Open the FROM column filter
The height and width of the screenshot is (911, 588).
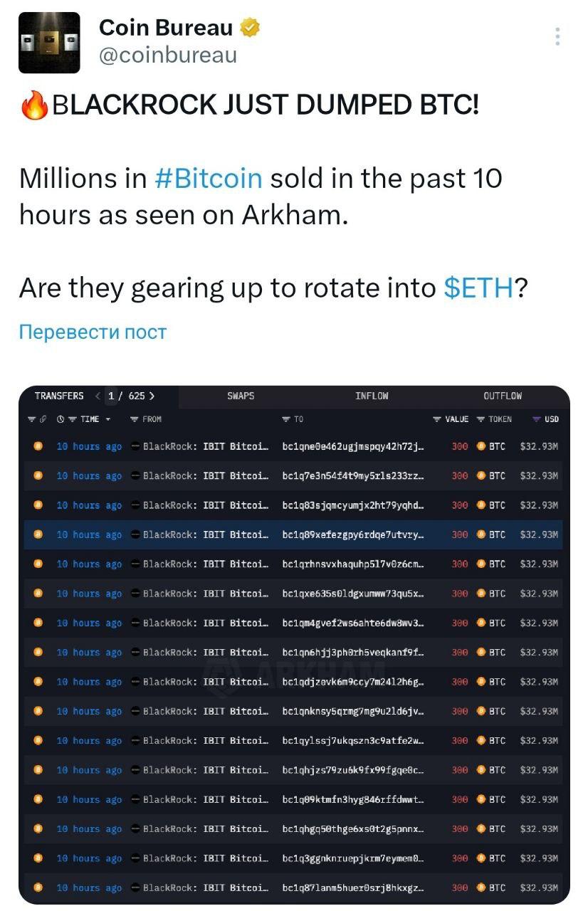tap(146, 419)
